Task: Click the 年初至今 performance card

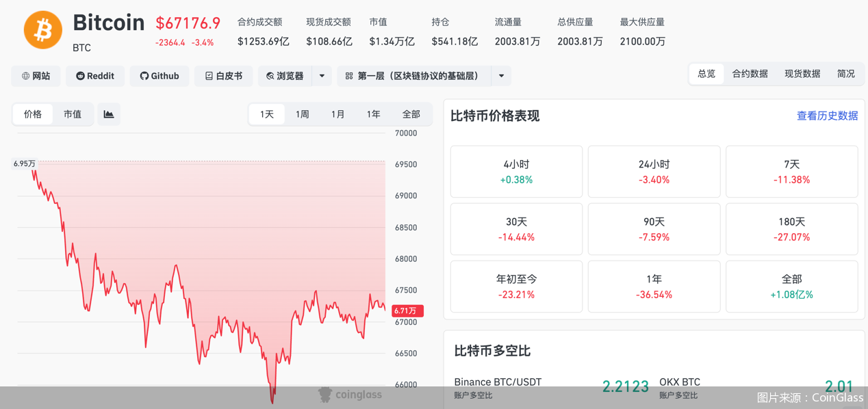Action: (x=516, y=287)
